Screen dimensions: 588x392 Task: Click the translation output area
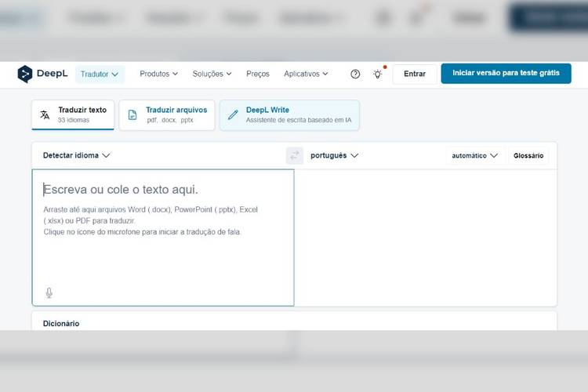point(425,238)
